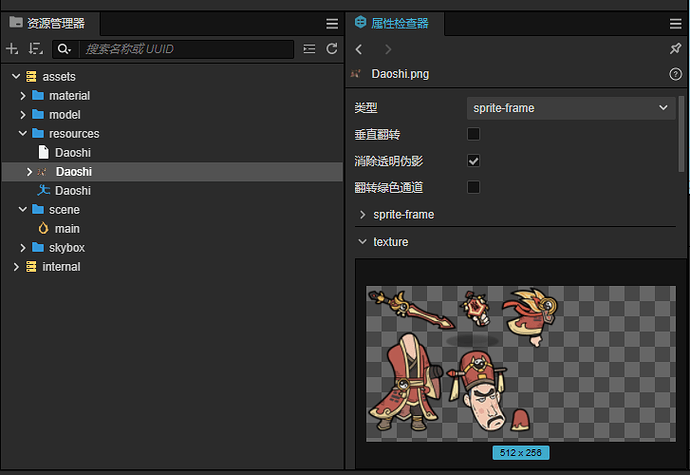Open the inspector panel hamburger menu
This screenshot has width=690, height=475.
click(675, 23)
